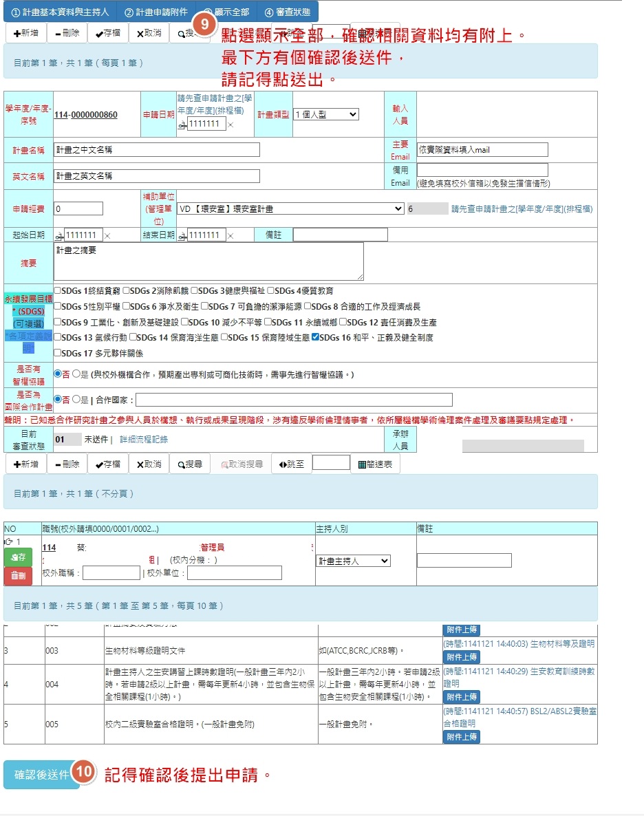The image size is (644, 816).
Task: Open the 審查狀態 tab
Action: click(287, 12)
